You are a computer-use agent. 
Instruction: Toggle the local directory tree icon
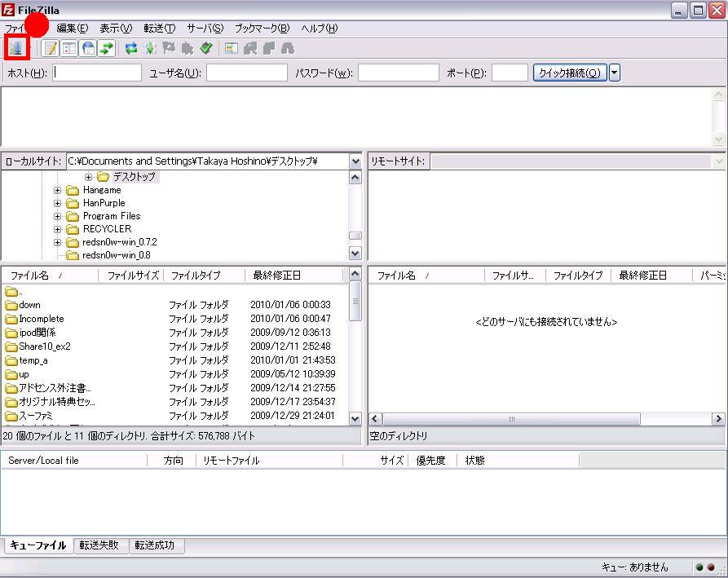(69, 48)
